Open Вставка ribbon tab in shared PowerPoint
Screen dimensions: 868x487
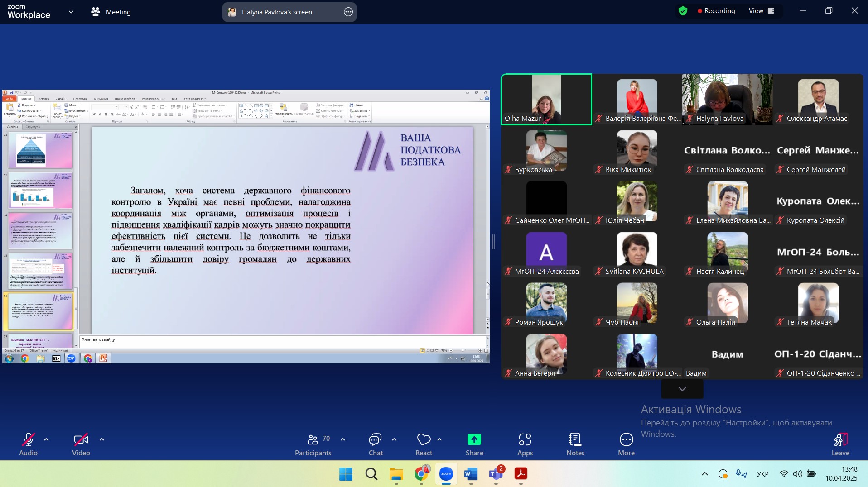pyautogui.click(x=43, y=99)
